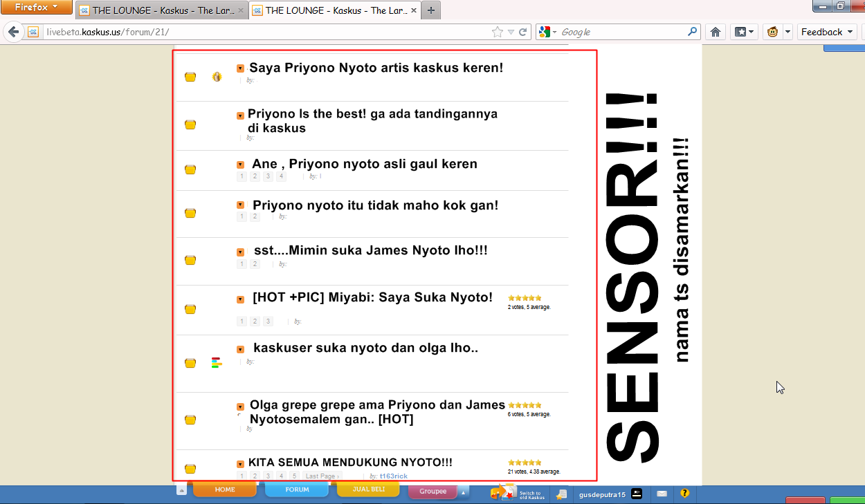
Task: Click the Groupee navigation button
Action: point(433,491)
